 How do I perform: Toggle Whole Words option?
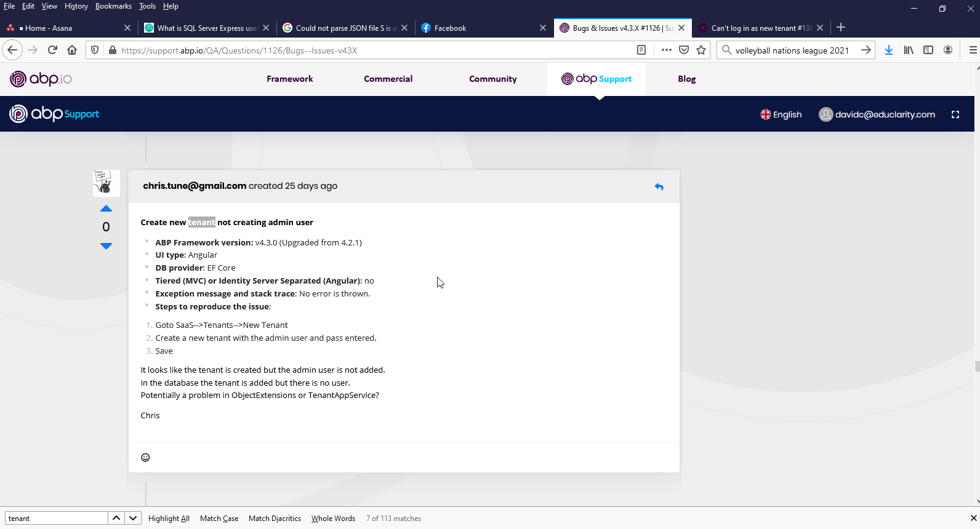click(x=333, y=519)
